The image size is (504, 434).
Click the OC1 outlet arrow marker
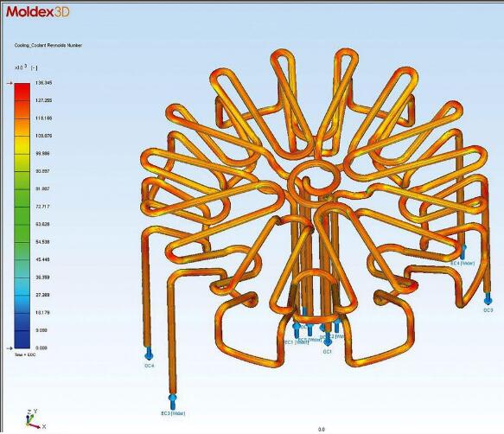click(328, 340)
